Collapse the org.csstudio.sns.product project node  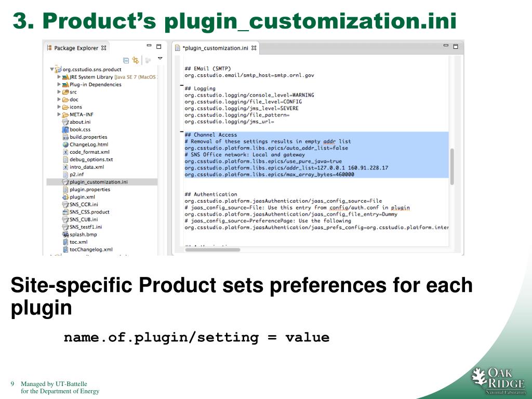(52, 69)
